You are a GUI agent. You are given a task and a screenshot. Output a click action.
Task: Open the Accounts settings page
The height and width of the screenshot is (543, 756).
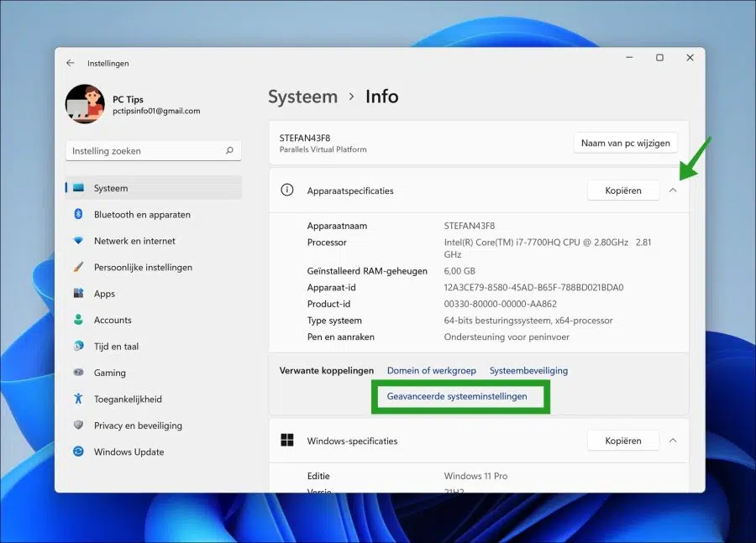pyautogui.click(x=154, y=320)
